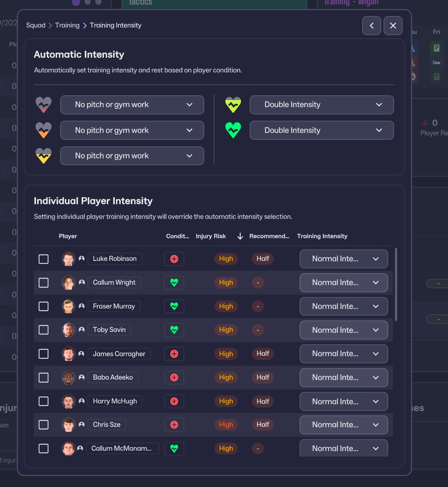Open the top 'No pitch or gym work' dropdown

[132, 105]
